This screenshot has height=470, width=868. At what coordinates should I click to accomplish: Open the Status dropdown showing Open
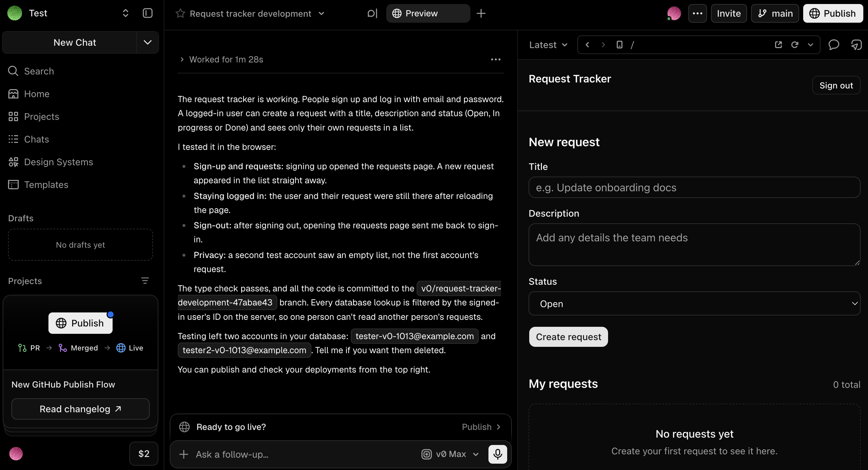click(694, 303)
